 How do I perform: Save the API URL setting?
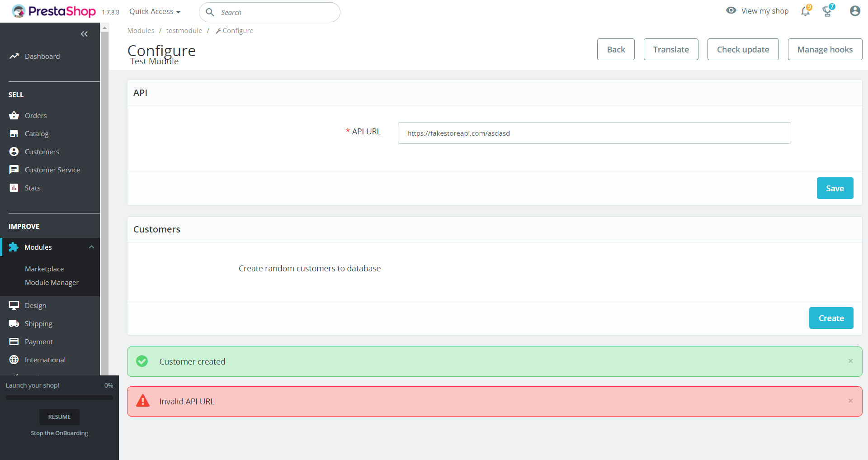pos(835,188)
